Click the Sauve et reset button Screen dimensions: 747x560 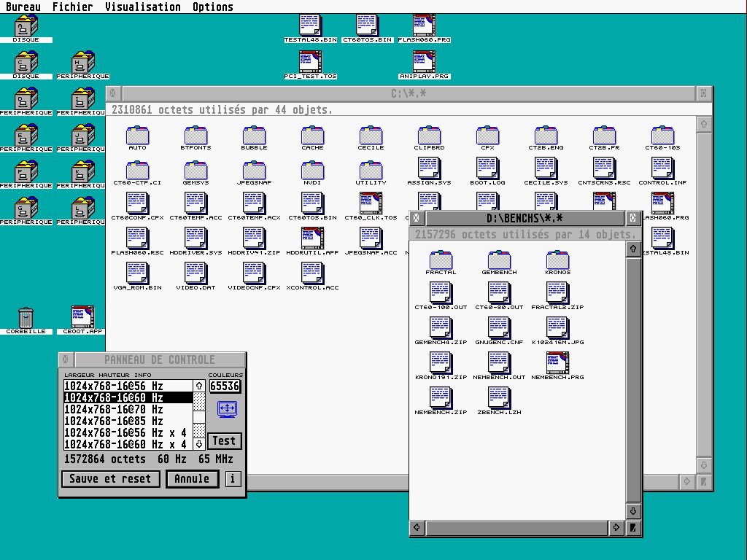point(110,479)
